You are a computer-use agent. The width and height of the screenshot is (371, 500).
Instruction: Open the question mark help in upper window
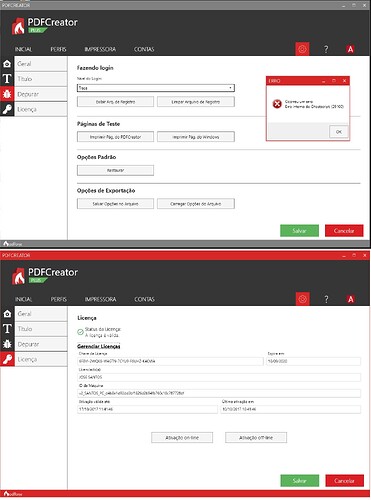(326, 49)
